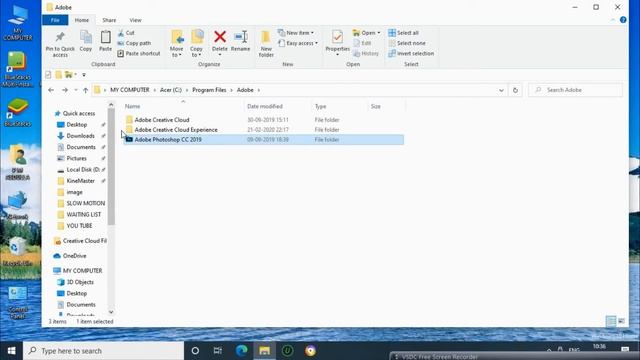Open the Recent locations dropdown arrow
This screenshot has height=360, width=640.
click(76, 90)
